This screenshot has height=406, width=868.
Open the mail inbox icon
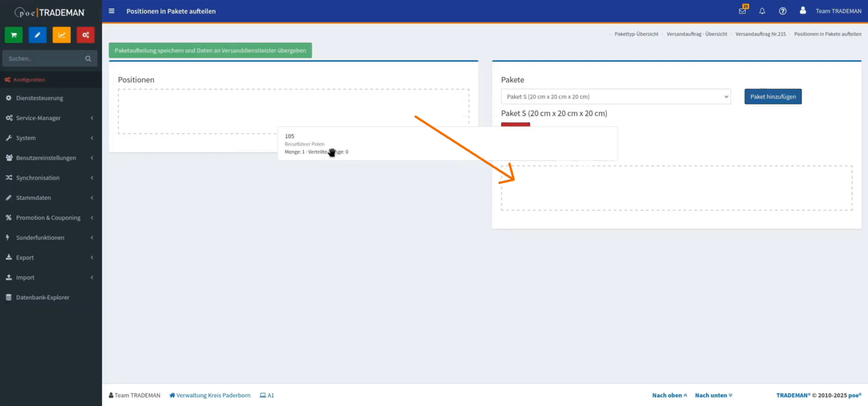tap(742, 11)
